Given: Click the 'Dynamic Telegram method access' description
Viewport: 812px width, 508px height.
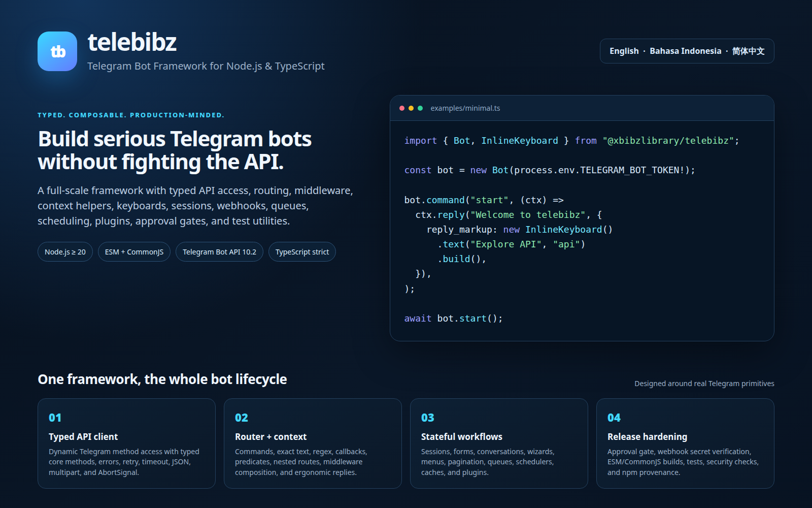Looking at the screenshot, I should [124, 462].
